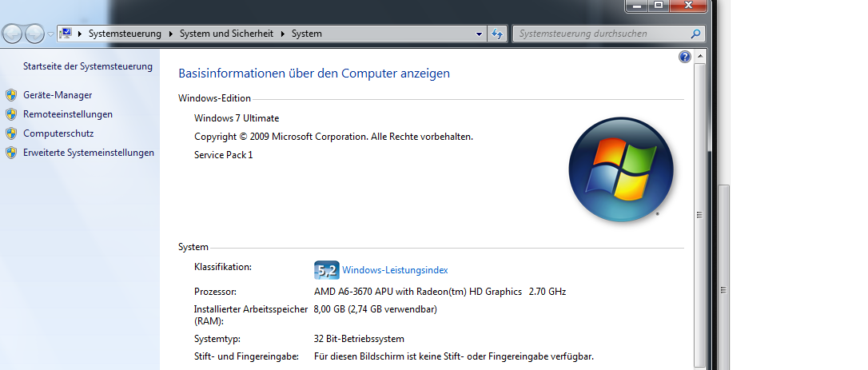
Task: Expand the address bar history dropdown
Action: 479,34
